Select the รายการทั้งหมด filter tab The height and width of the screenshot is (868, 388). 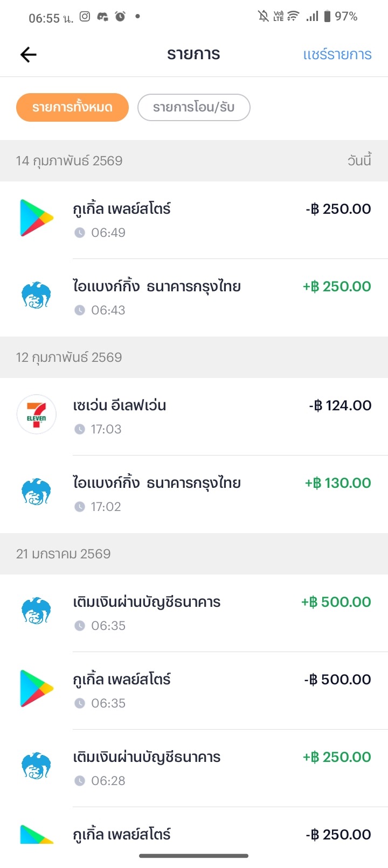(72, 107)
